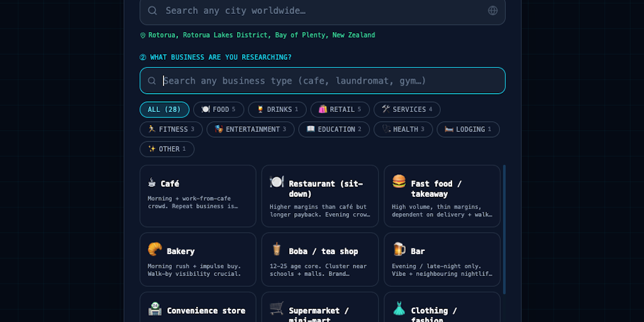Click the business list scrollbar

504,230
